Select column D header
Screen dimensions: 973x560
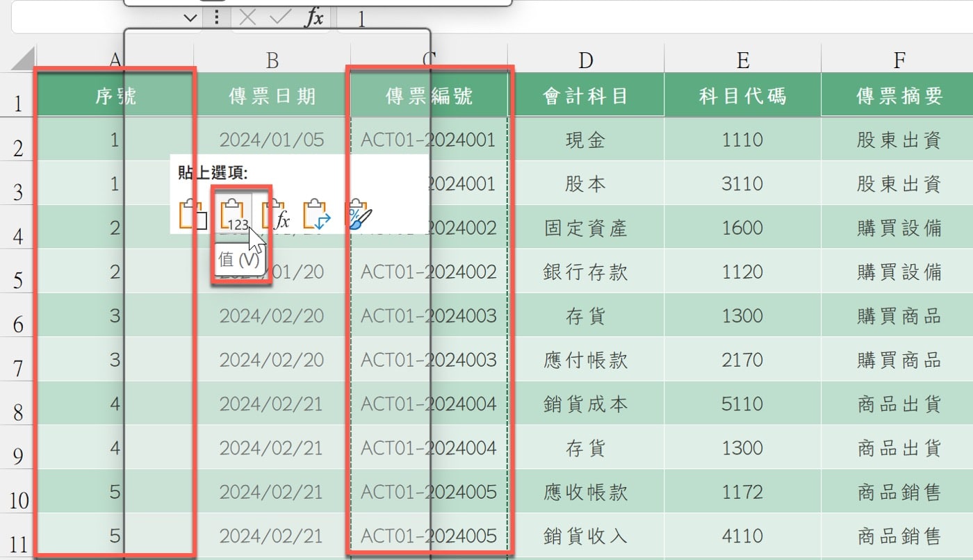(586, 60)
